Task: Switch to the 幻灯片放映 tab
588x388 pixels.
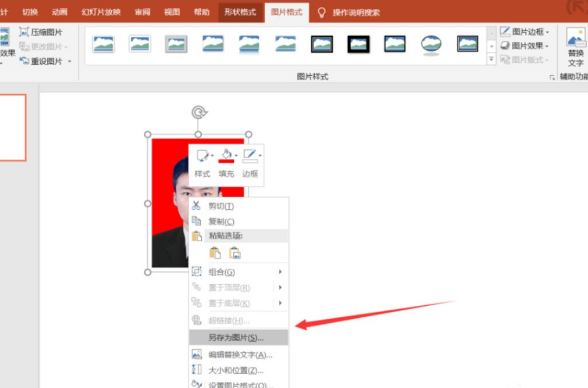Action: (101, 12)
